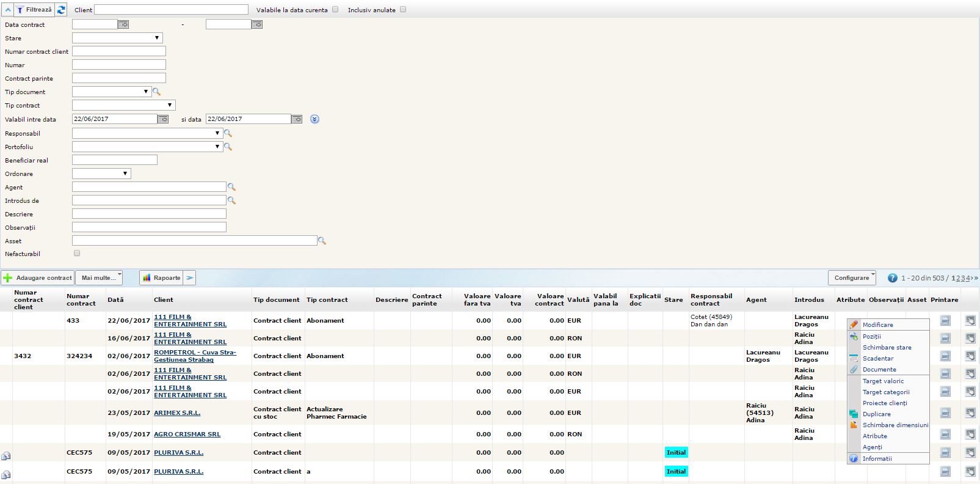This screenshot has height=484, width=980.
Task: Open calendar picker for Valabil intre data
Action: pyautogui.click(x=163, y=119)
